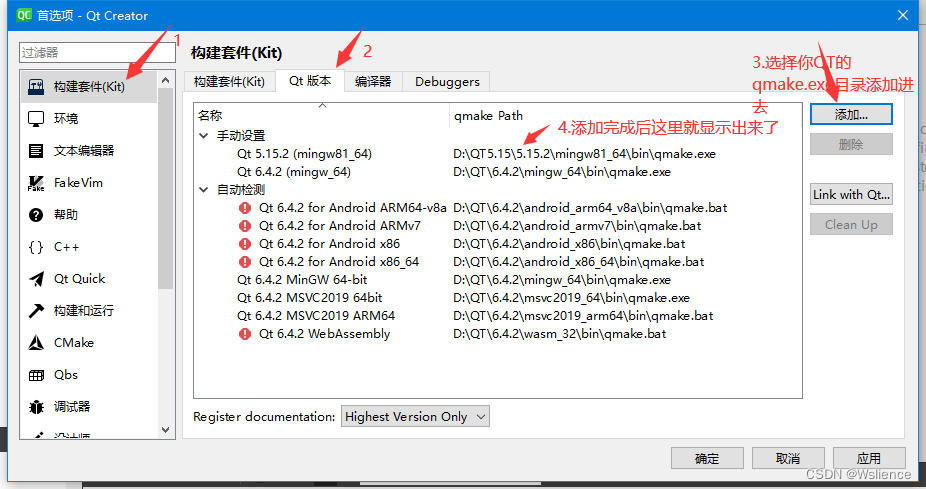Click the 删除 button
This screenshot has height=489, width=926.
851,144
